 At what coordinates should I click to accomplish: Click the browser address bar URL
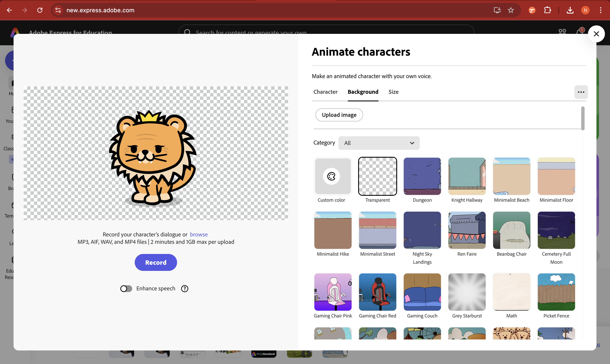(x=100, y=10)
